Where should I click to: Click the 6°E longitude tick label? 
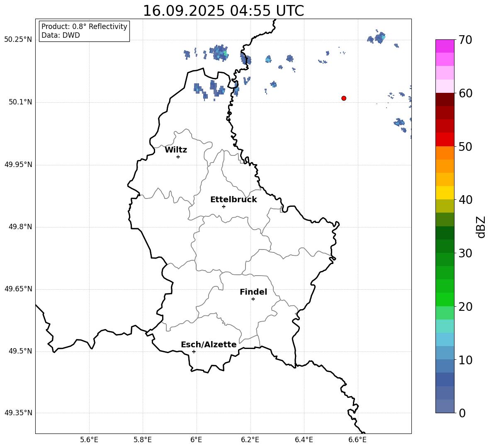click(x=196, y=440)
